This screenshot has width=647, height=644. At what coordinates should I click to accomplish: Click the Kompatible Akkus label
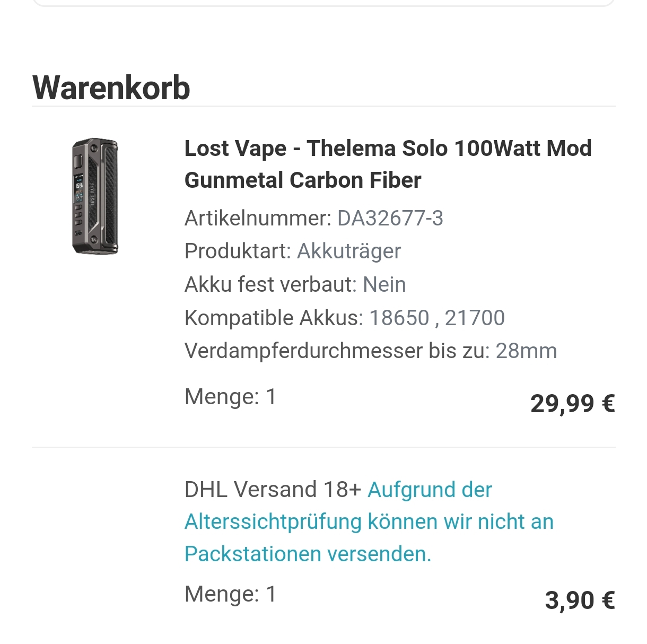point(274,318)
